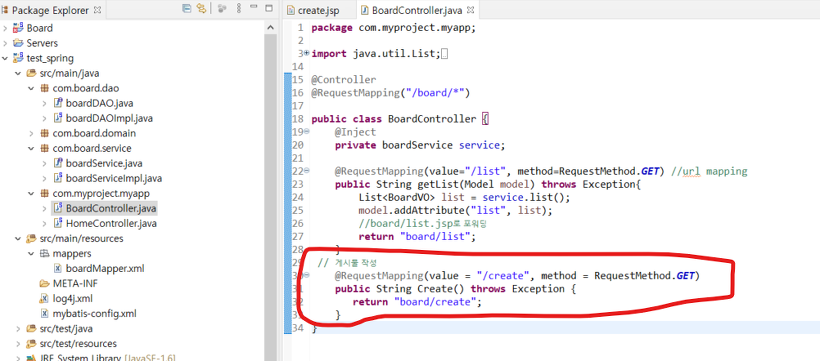Image resolution: width=820 pixels, height=361 pixels.
Task: Click the Board project icon
Action: tap(18, 28)
